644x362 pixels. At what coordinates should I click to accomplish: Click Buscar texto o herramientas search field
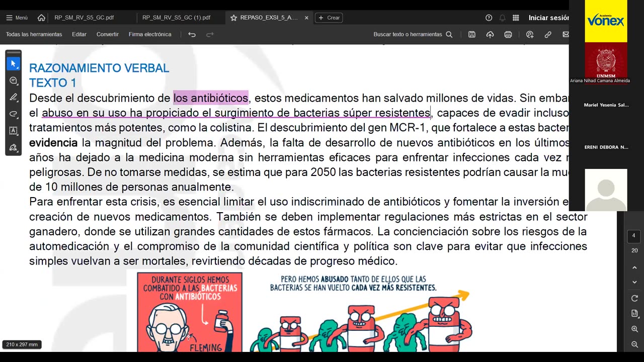413,34
